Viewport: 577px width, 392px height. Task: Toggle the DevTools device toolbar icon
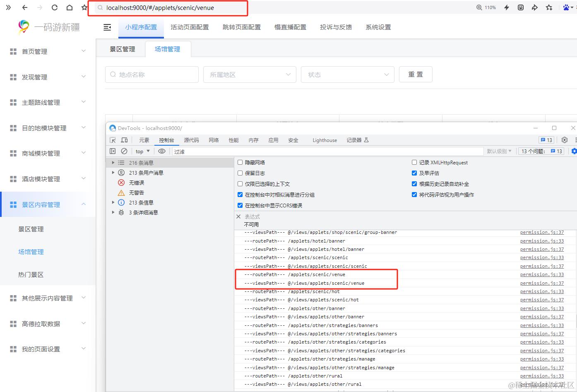pyautogui.click(x=124, y=140)
